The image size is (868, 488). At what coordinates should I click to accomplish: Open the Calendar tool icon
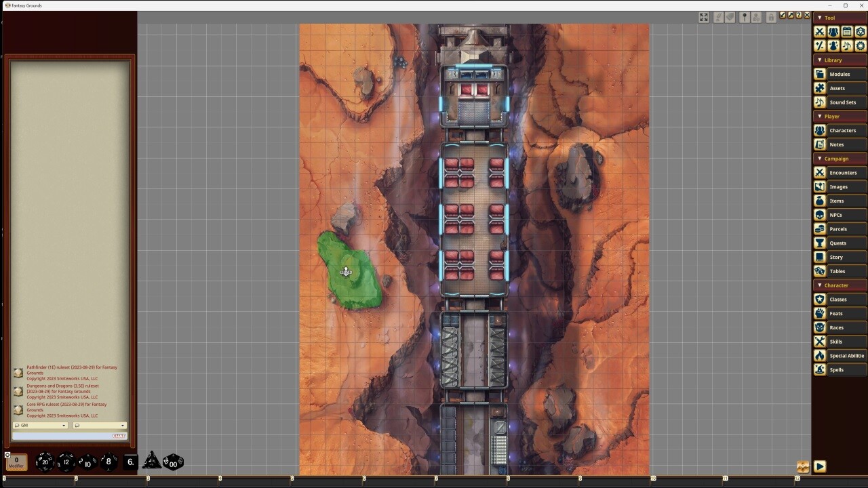[x=846, y=32]
